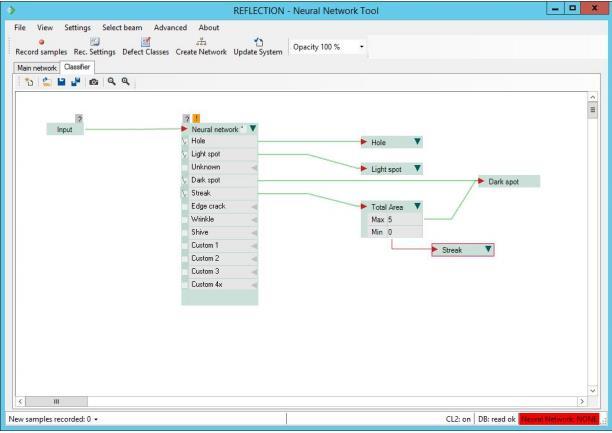Toggle the Streak class checkbox in Neural network list
612x433 pixels.
point(185,193)
